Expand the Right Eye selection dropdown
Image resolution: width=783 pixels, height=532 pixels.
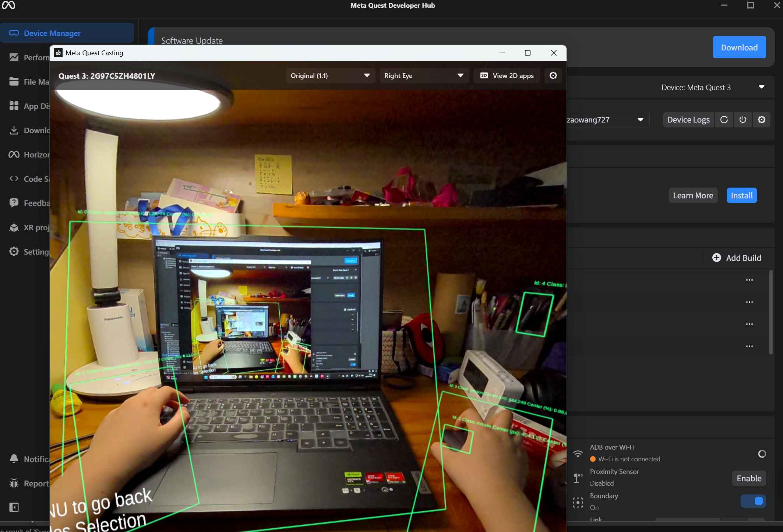click(x=423, y=75)
